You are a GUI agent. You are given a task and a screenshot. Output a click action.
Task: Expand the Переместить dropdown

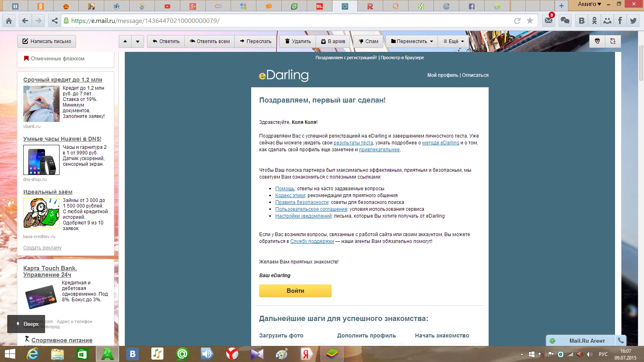click(412, 41)
